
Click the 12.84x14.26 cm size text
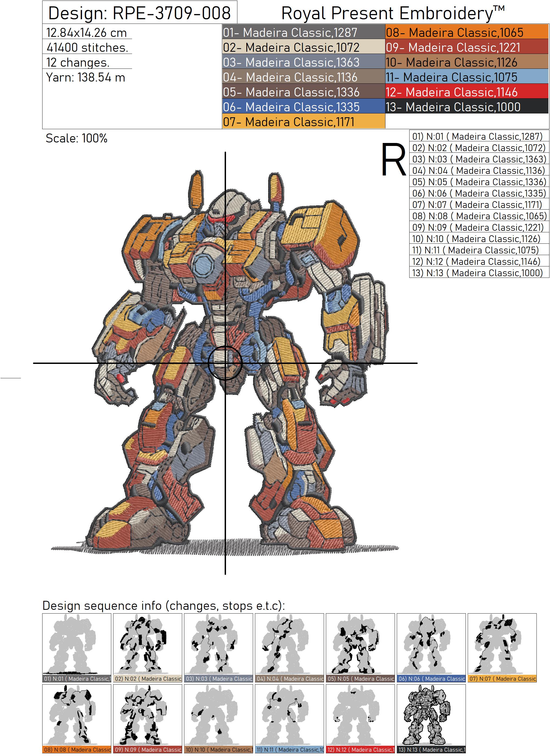(86, 33)
